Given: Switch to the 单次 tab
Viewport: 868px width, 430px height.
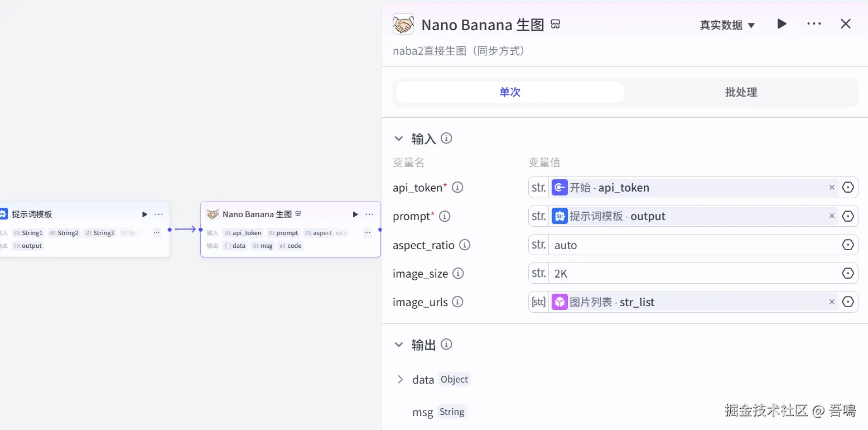Looking at the screenshot, I should tap(510, 92).
